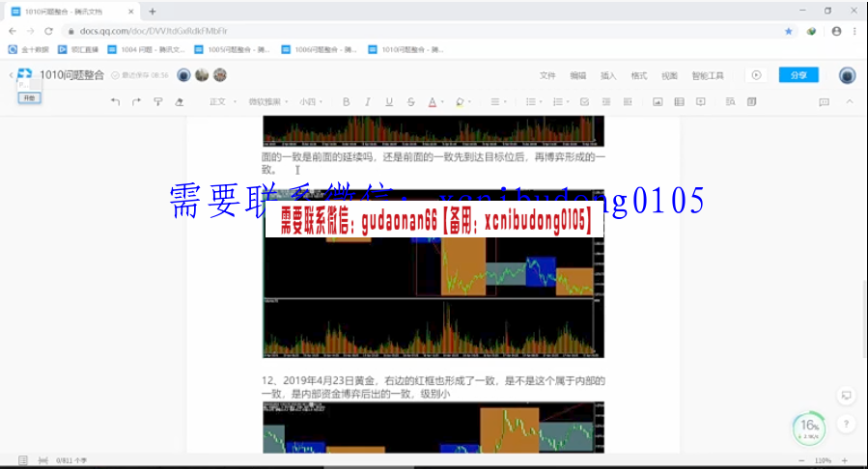
Task: Open the 格式 menu
Action: tap(639, 76)
